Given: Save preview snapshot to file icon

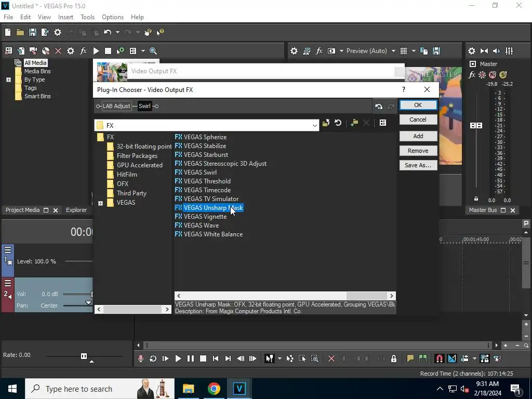Looking at the screenshot, I should [436, 51].
